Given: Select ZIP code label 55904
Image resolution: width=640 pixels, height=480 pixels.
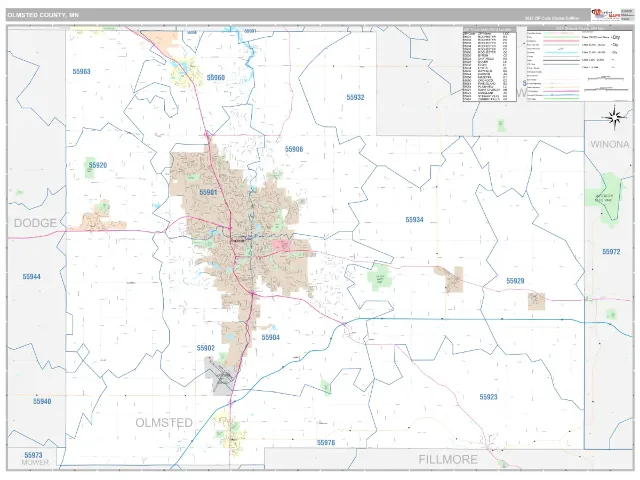Looking at the screenshot, I should 270,337.
